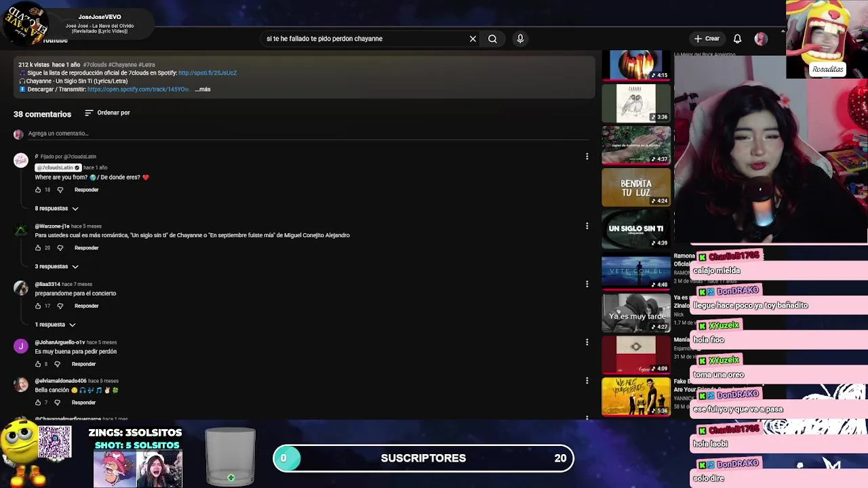Open the account avatar menu
The image size is (868, 488).
tap(761, 39)
